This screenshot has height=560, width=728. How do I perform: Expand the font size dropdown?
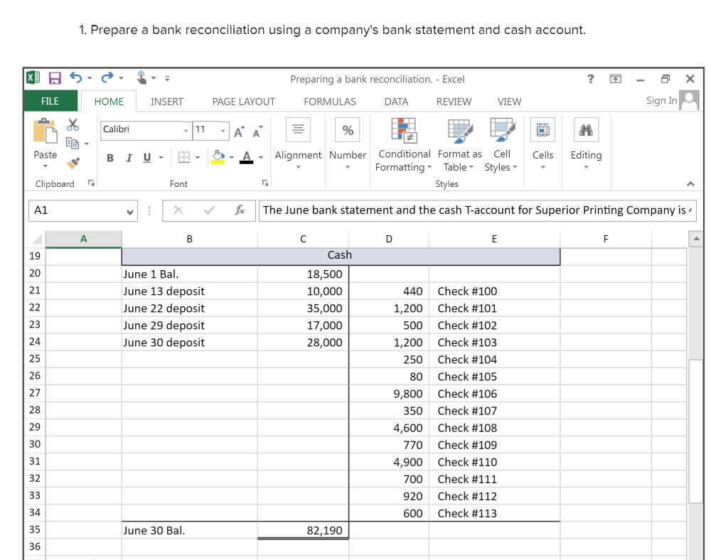pos(222,130)
